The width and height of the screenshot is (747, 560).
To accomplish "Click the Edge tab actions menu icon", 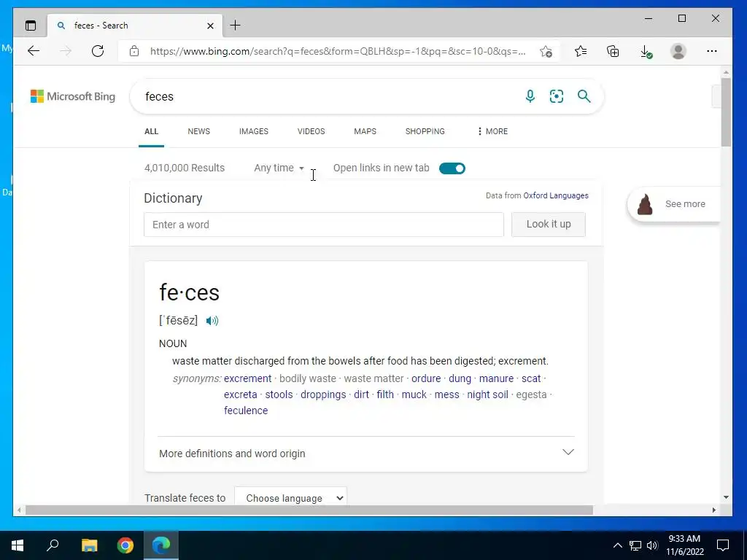I will click(x=31, y=26).
